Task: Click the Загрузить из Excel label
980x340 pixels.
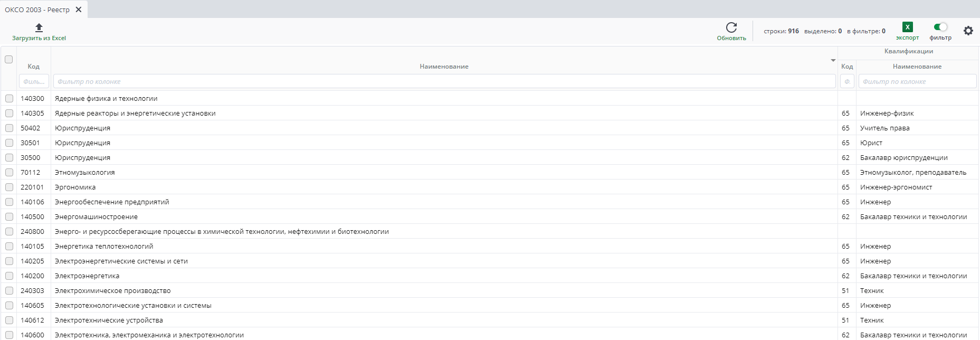Action: coord(39,38)
